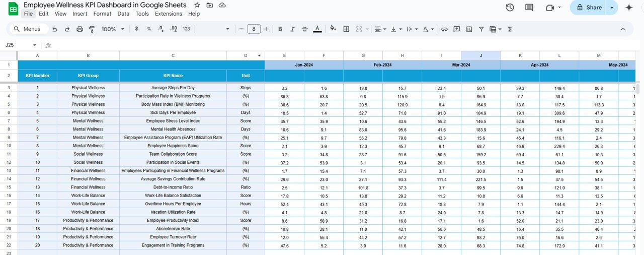Activate the paint format tool
The height and width of the screenshot is (255, 644).
click(x=92, y=29)
